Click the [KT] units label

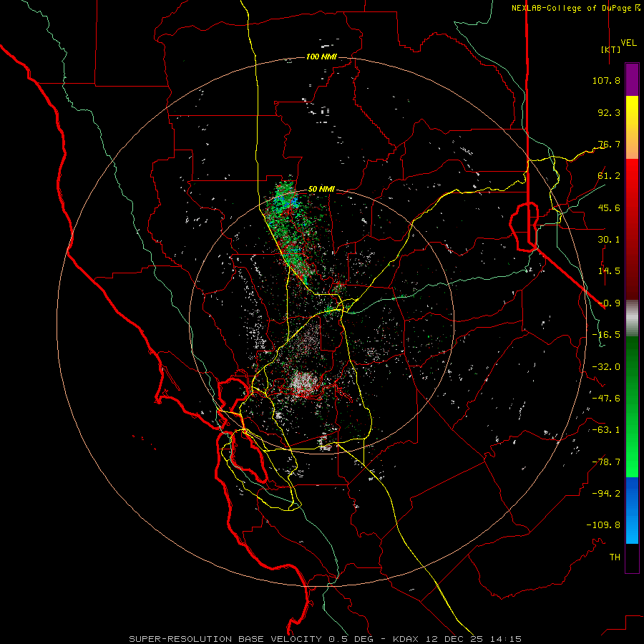(x=611, y=49)
